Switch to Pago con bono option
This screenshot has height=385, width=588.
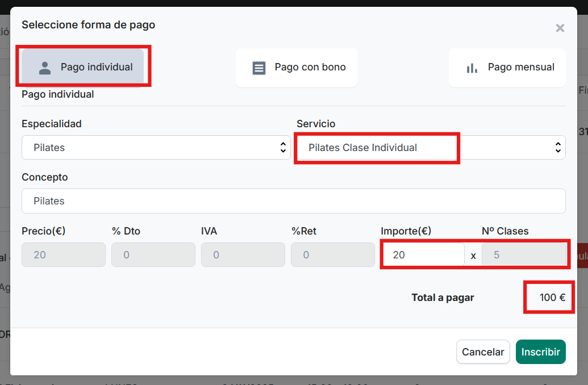tap(297, 68)
